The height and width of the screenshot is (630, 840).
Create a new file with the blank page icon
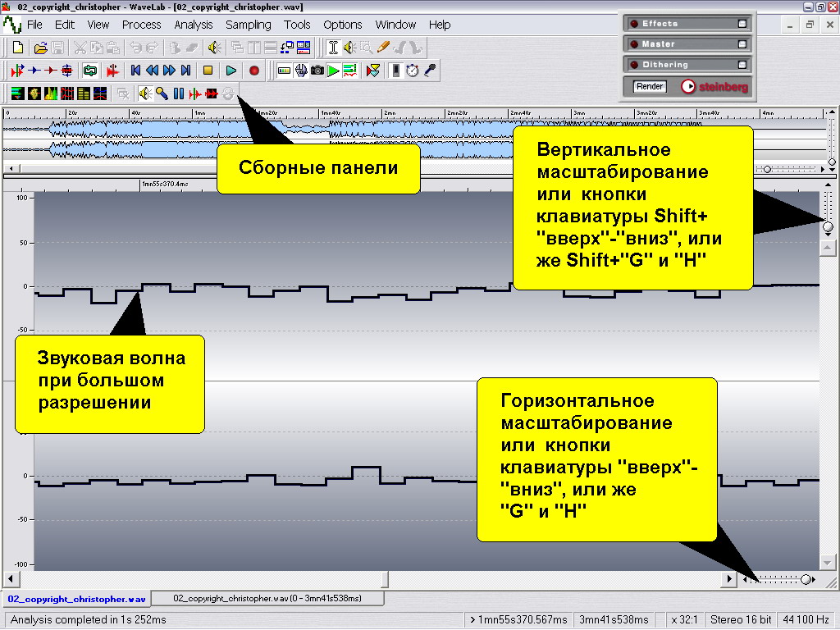click(x=18, y=48)
